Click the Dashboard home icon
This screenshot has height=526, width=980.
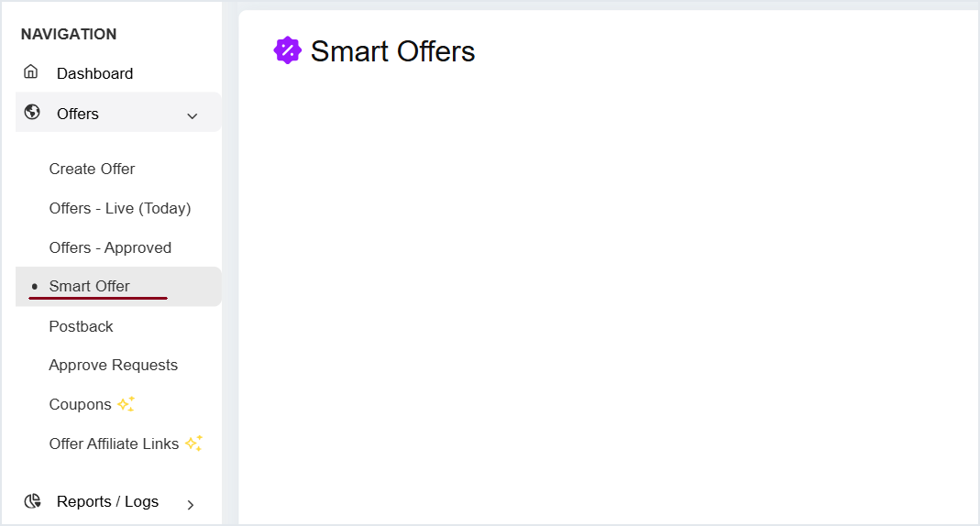31,71
